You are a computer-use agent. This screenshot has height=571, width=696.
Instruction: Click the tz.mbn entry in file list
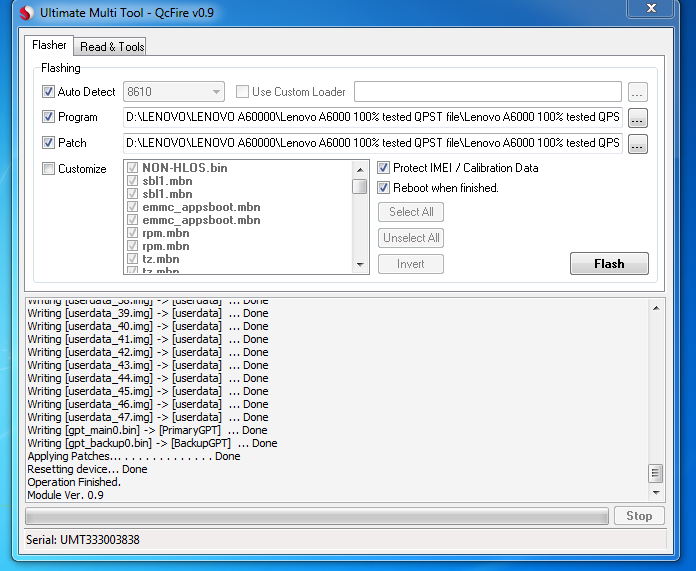[161, 259]
